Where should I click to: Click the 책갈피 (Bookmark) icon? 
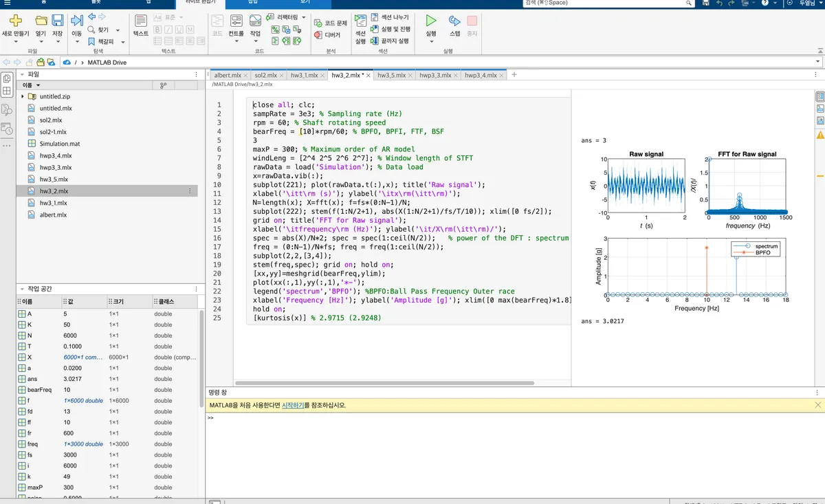click(x=92, y=42)
